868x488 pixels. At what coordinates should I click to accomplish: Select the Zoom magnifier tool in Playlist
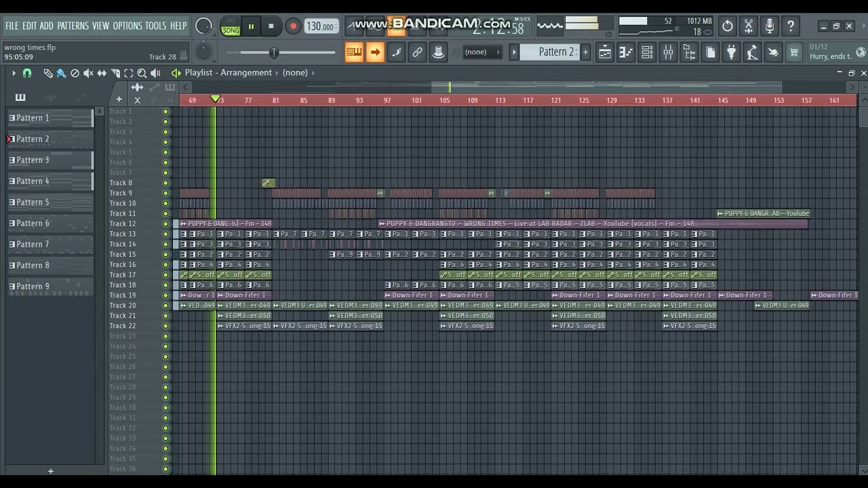point(142,73)
